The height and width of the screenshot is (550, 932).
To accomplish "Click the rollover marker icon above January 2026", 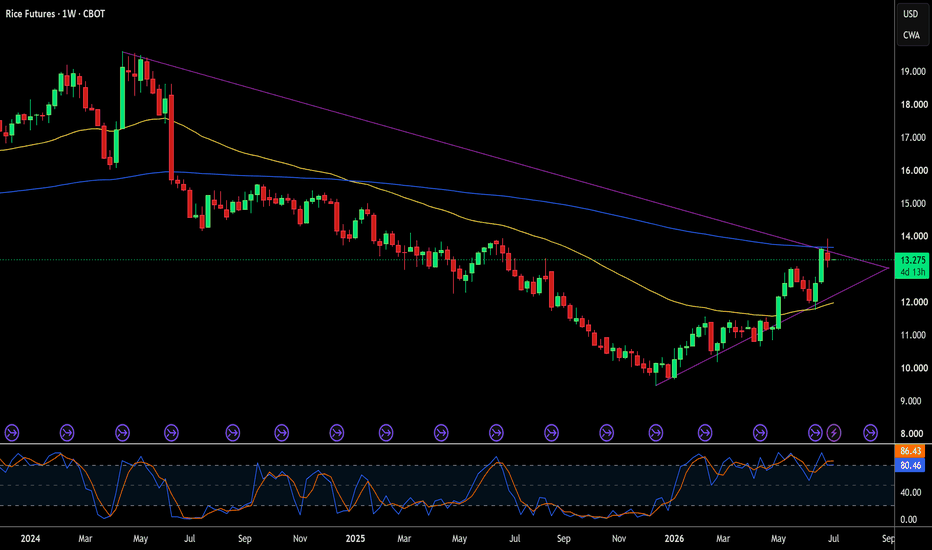I will [656, 433].
